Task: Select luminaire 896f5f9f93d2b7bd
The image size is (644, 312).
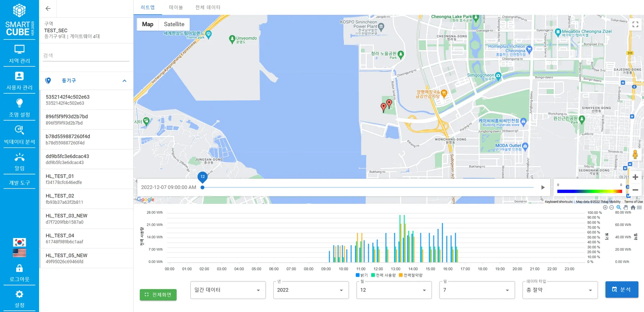Action: 87,120
